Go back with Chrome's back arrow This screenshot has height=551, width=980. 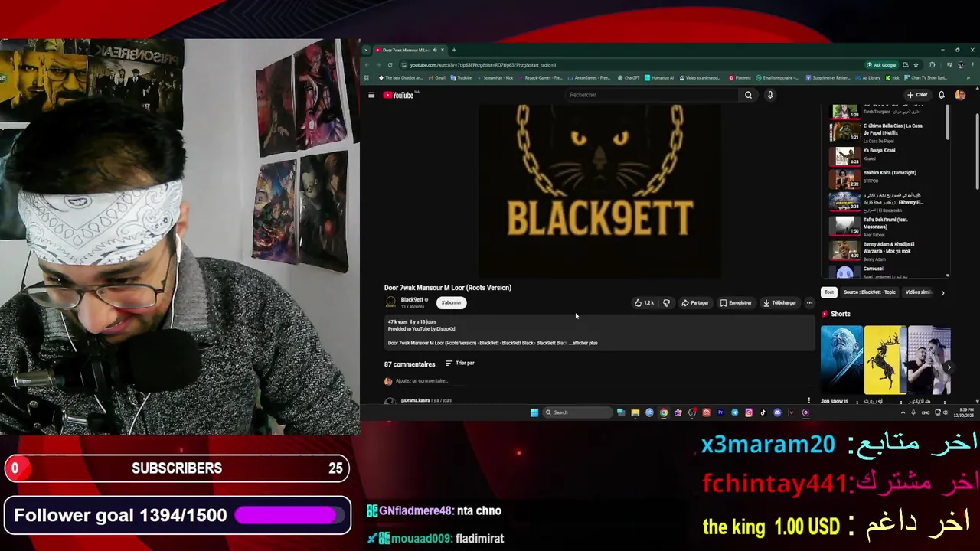pos(367,65)
